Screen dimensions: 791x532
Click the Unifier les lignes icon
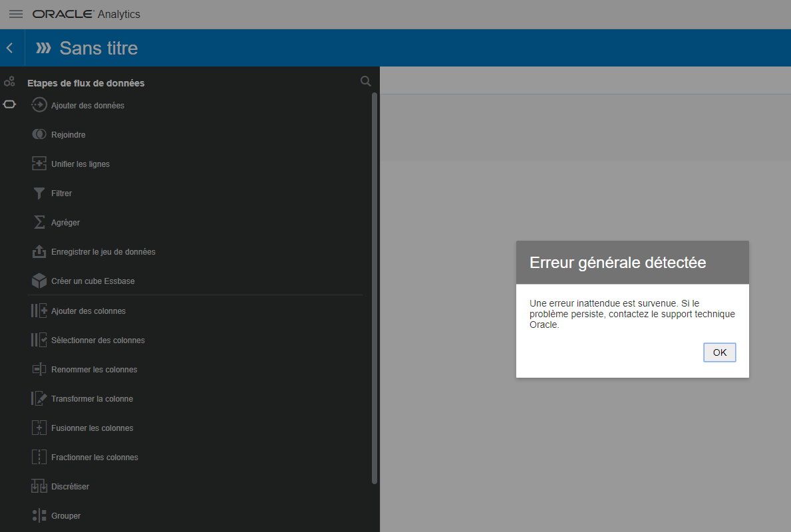click(39, 164)
